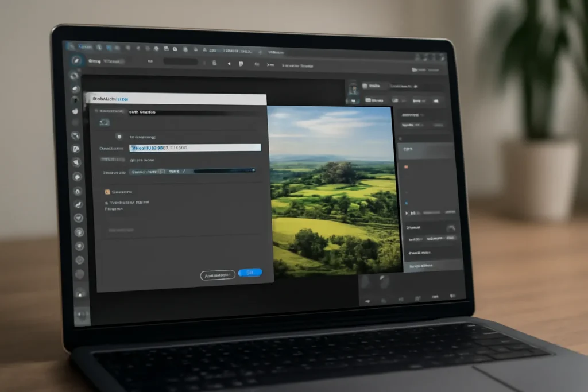Click the blue confirm button in the dialog
The width and height of the screenshot is (588, 392).
250,273
